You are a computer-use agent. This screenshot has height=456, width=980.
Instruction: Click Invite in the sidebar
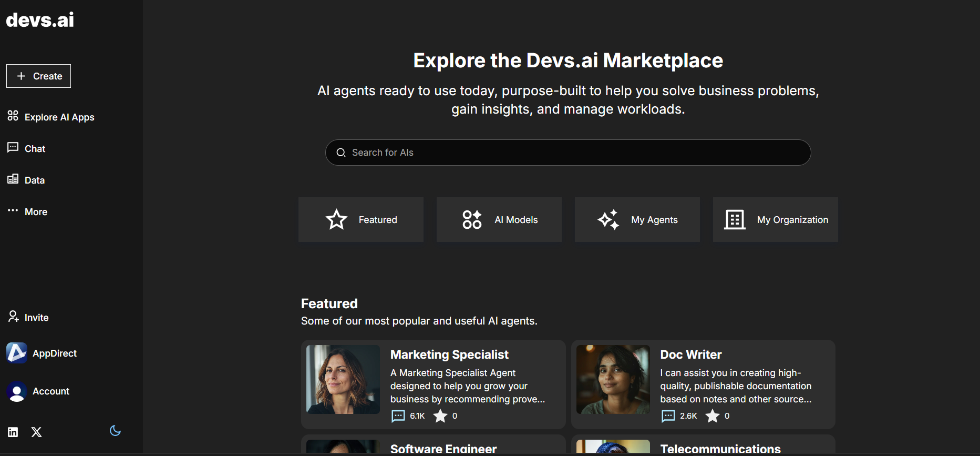pyautogui.click(x=28, y=317)
